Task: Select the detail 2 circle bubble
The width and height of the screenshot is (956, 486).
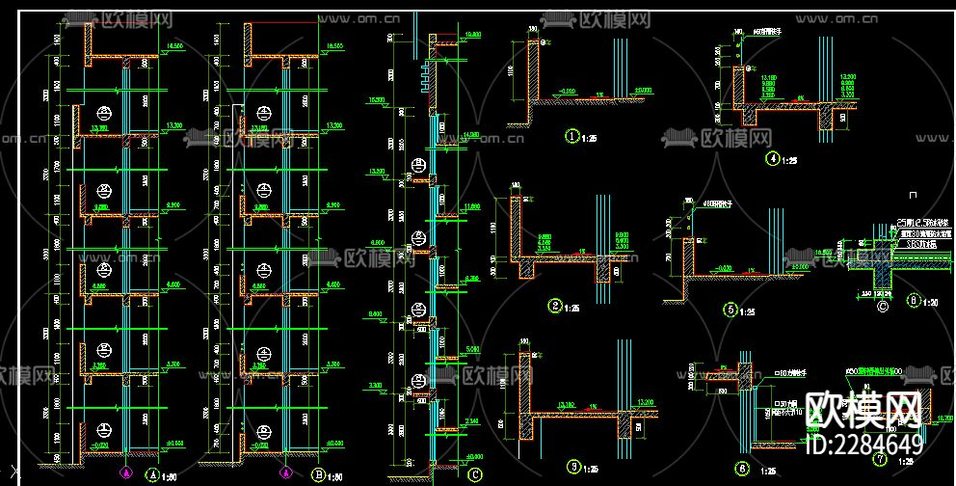Action: (555, 306)
